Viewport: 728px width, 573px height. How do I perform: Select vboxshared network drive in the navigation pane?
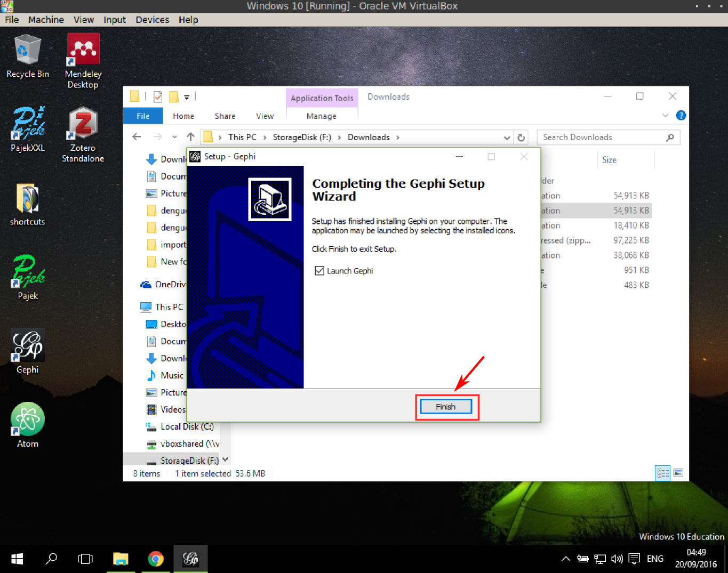coord(182,443)
